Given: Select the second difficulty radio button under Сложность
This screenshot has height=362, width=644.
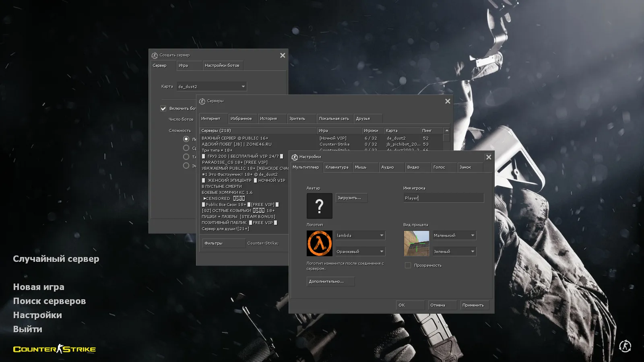Looking at the screenshot, I should [x=186, y=148].
